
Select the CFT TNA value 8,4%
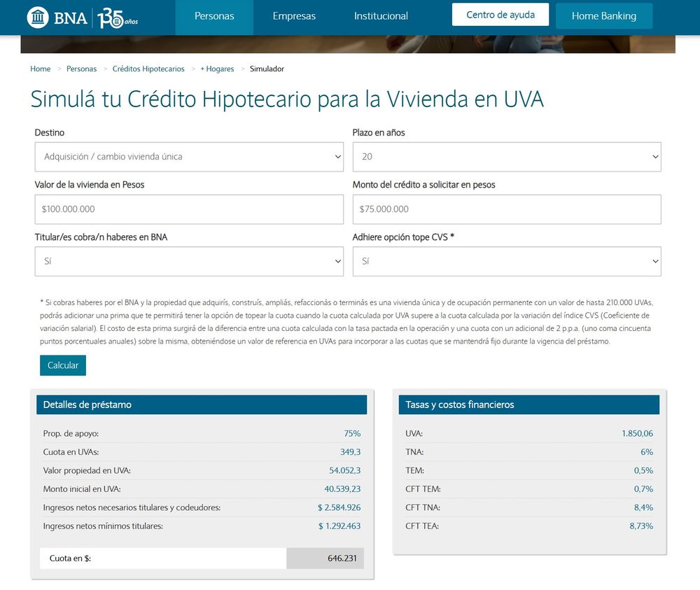(x=644, y=507)
